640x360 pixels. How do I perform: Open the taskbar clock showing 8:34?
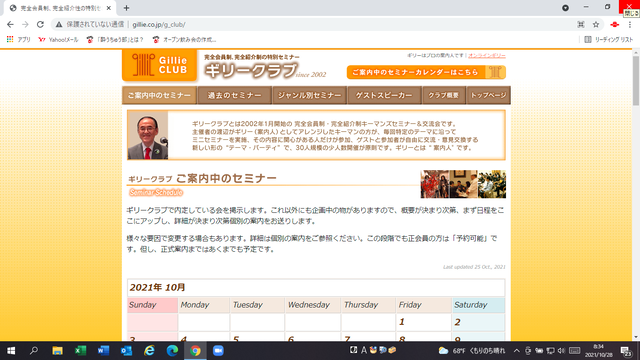598,351
